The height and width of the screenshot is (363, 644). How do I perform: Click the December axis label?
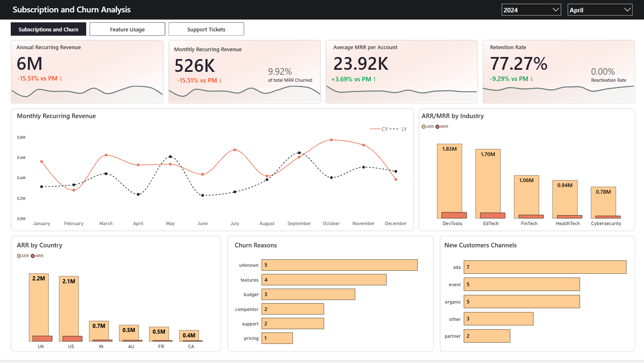(396, 223)
